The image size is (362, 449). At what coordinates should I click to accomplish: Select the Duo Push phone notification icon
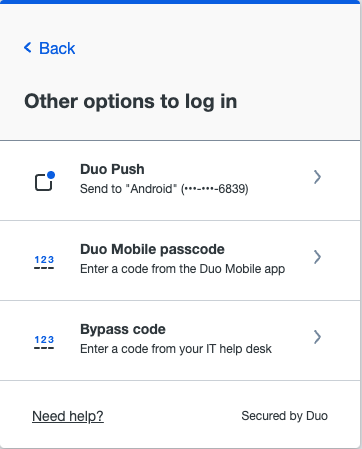point(45,181)
